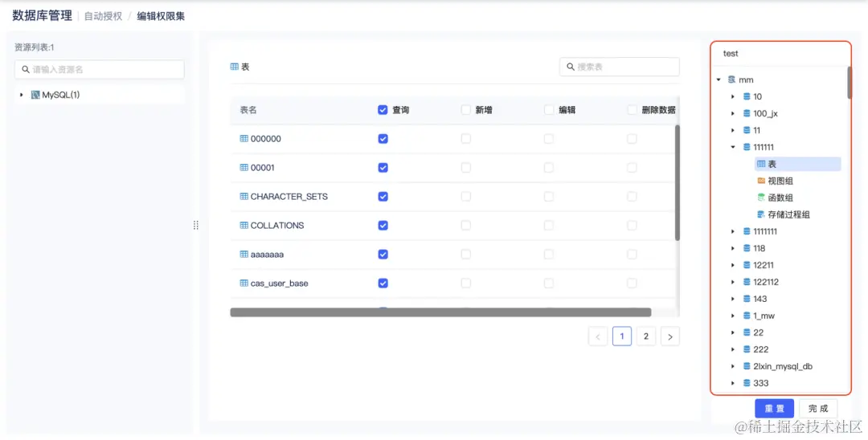Viewport: 868px width, 440px height.
Task: Click the database tree vertical scrollbar
Action: click(x=850, y=83)
